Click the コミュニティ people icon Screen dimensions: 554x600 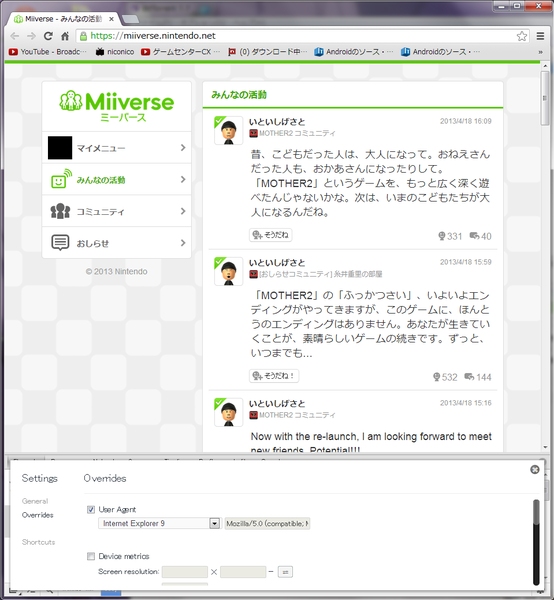point(60,211)
